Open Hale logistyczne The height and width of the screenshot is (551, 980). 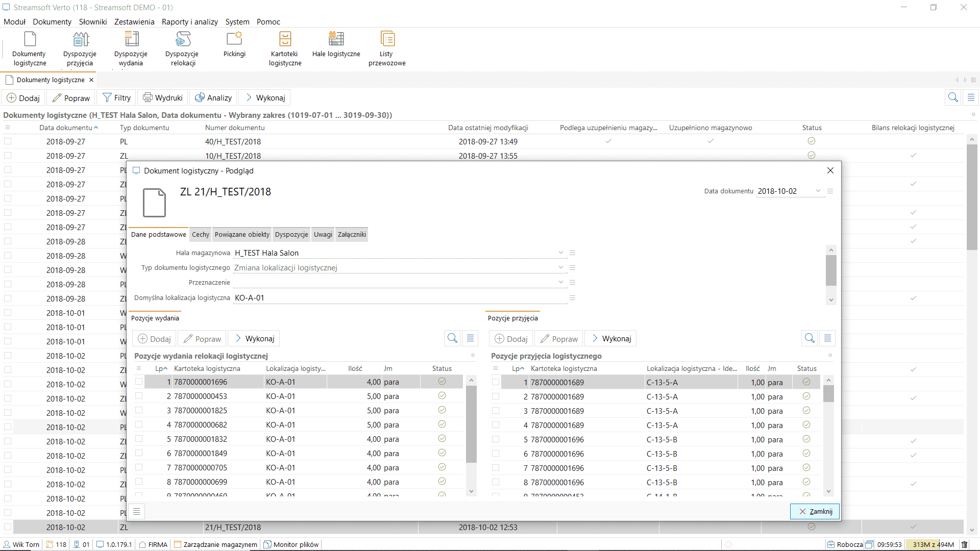[336, 43]
